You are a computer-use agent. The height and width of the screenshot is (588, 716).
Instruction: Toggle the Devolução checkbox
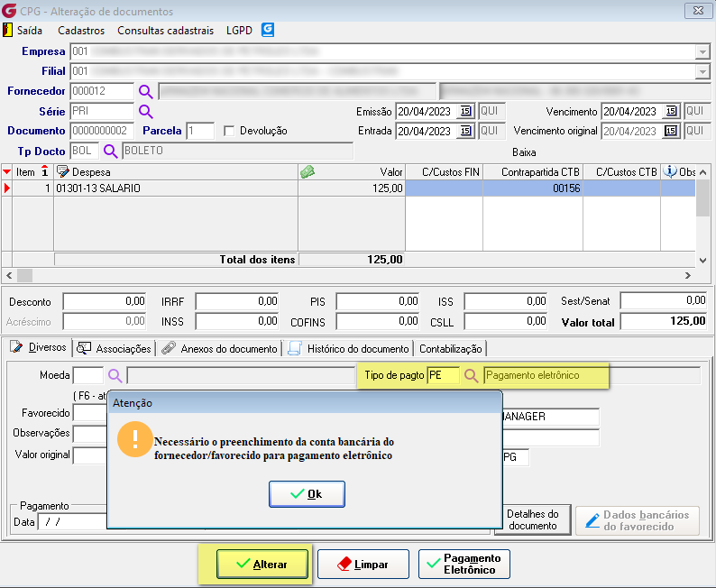click(229, 131)
